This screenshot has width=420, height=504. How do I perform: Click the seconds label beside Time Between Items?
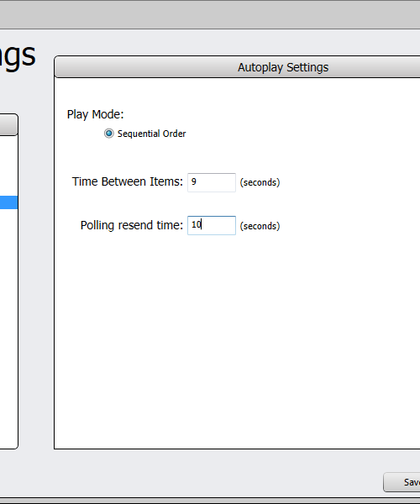(x=260, y=182)
